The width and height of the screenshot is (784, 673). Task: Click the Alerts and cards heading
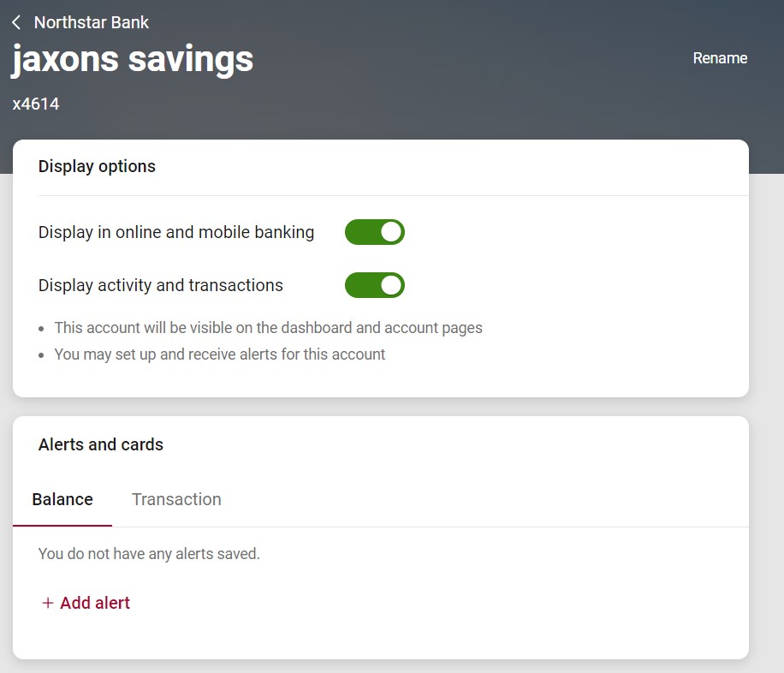pos(101,444)
